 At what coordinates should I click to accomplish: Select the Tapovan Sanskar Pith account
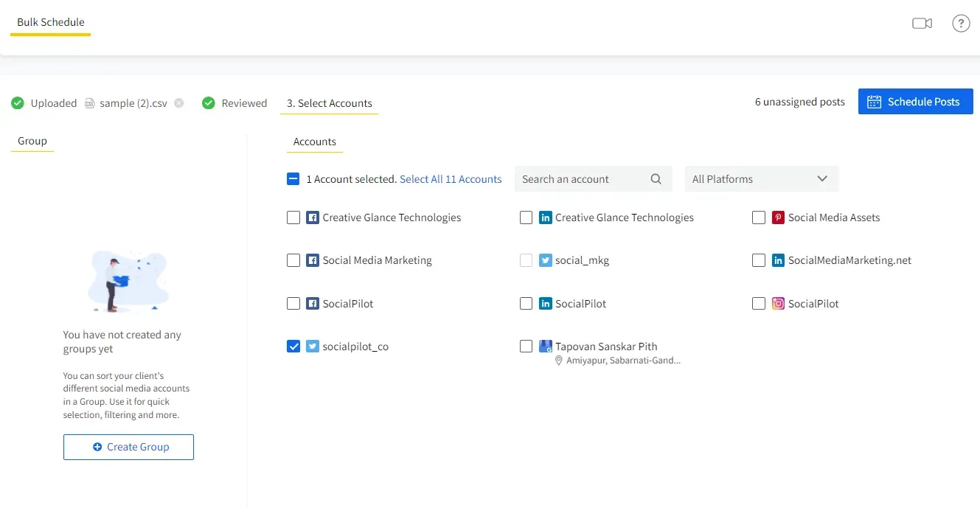(x=526, y=346)
